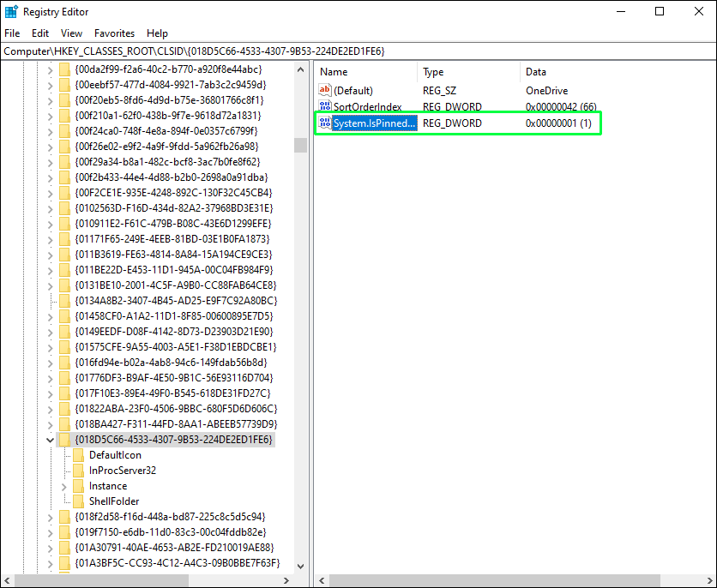Select the Instance folder icon

click(x=79, y=486)
